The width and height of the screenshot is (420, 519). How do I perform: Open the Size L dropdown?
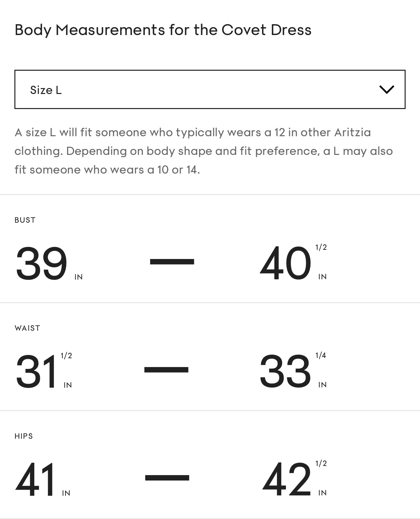tap(209, 89)
